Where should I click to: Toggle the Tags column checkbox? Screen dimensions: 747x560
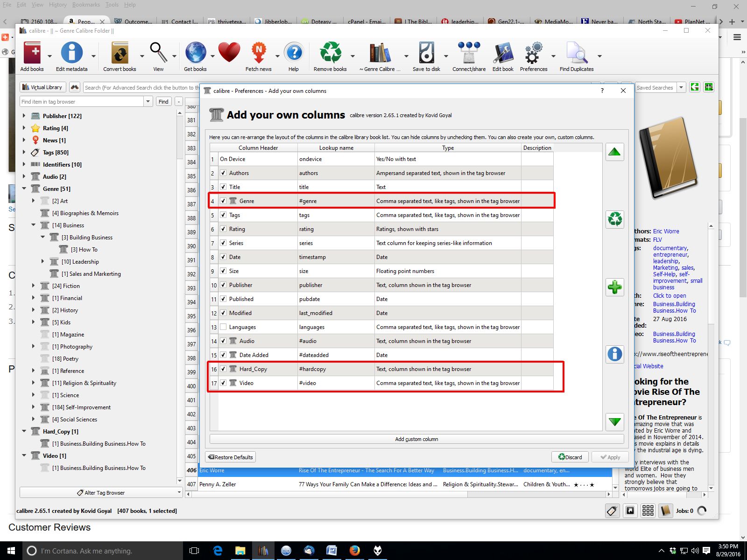223,215
